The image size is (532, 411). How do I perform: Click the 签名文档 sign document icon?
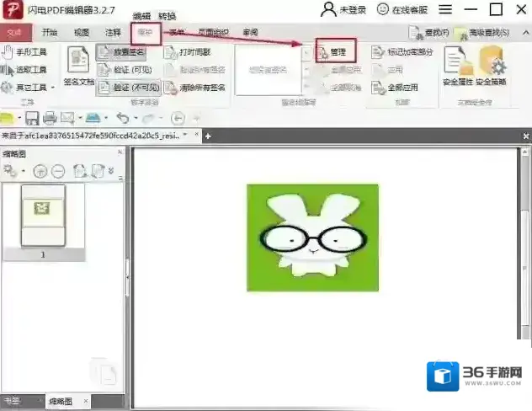pyautogui.click(x=80, y=66)
